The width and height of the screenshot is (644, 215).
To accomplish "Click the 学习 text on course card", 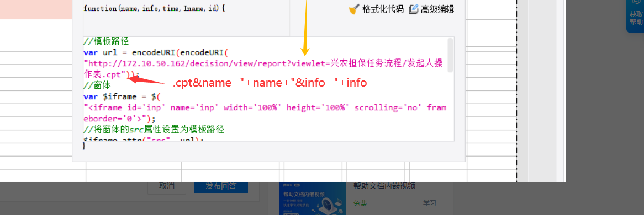I will [429, 203].
